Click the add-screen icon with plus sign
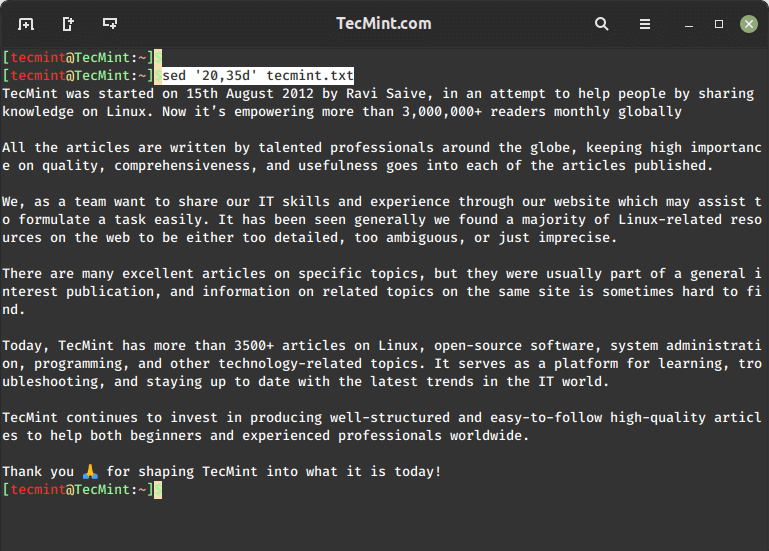This screenshot has width=769, height=551. 110,23
